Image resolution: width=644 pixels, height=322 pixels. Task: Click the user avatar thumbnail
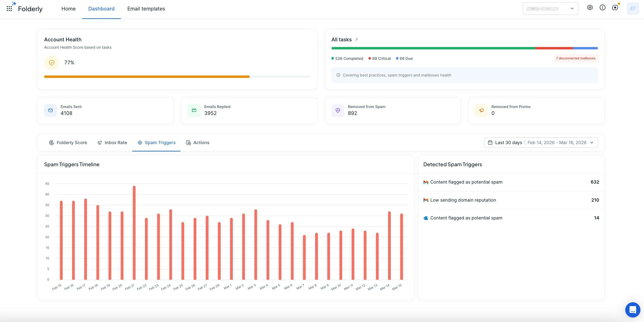[x=633, y=9]
